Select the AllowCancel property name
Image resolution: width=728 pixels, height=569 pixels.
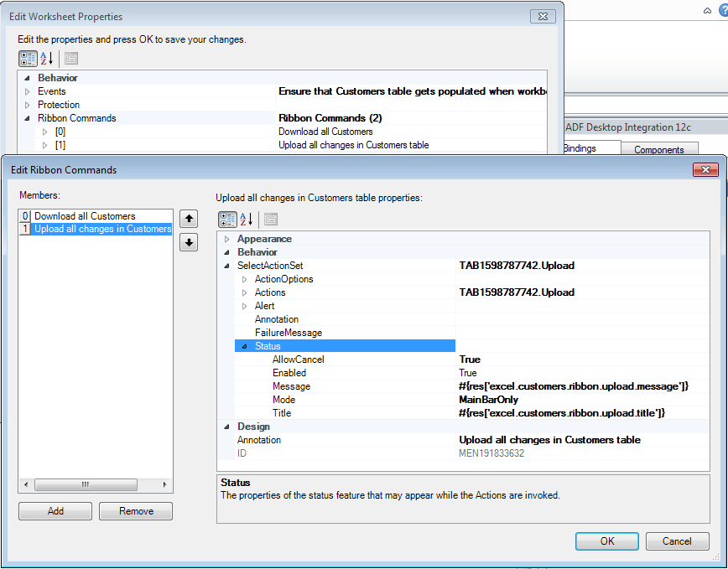click(x=298, y=360)
